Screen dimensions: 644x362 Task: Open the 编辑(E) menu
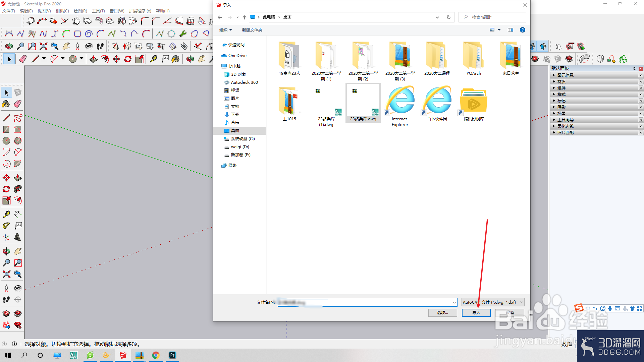[x=26, y=11]
